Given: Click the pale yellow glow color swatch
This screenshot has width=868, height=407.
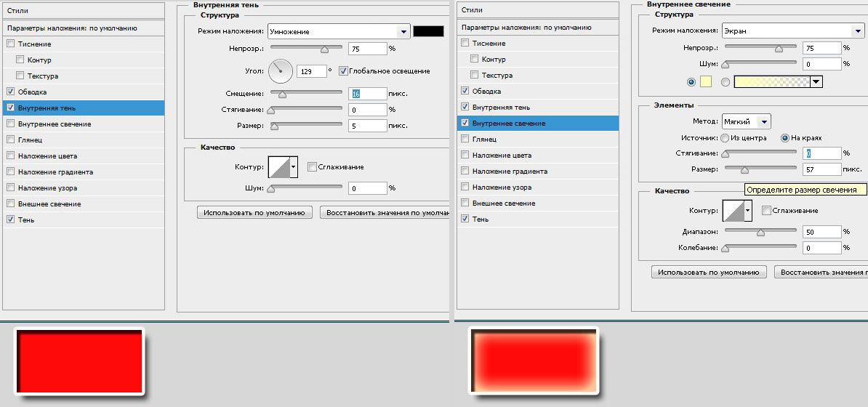Looking at the screenshot, I should [705, 82].
